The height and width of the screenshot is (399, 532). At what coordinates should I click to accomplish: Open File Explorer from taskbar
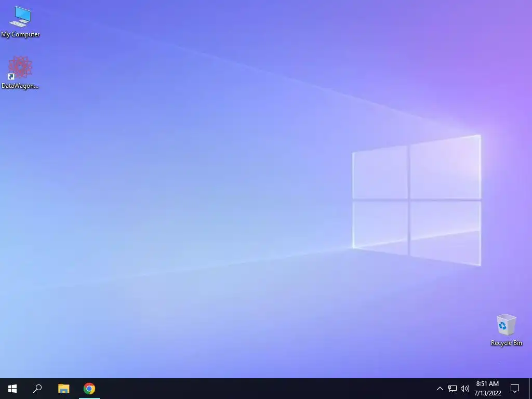(x=63, y=389)
